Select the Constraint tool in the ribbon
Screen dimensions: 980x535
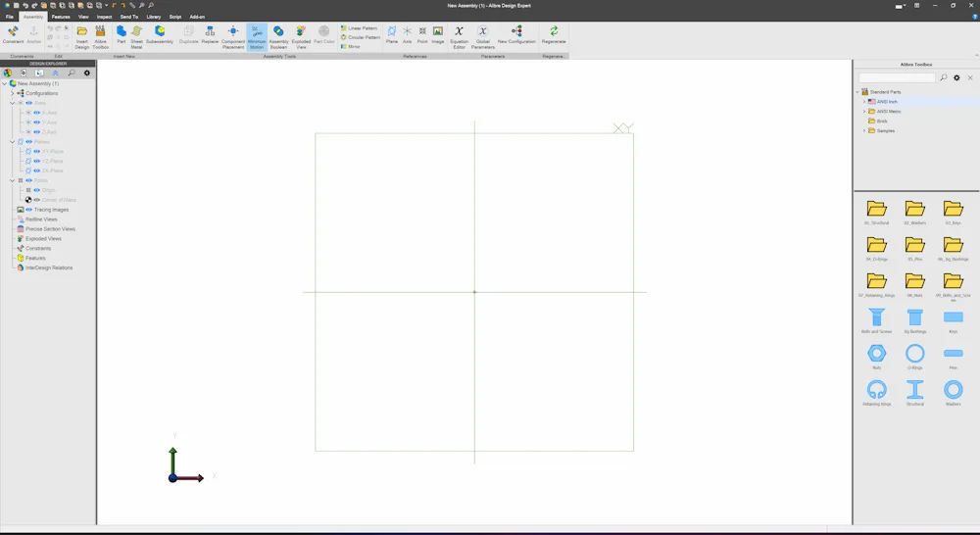(x=13, y=35)
